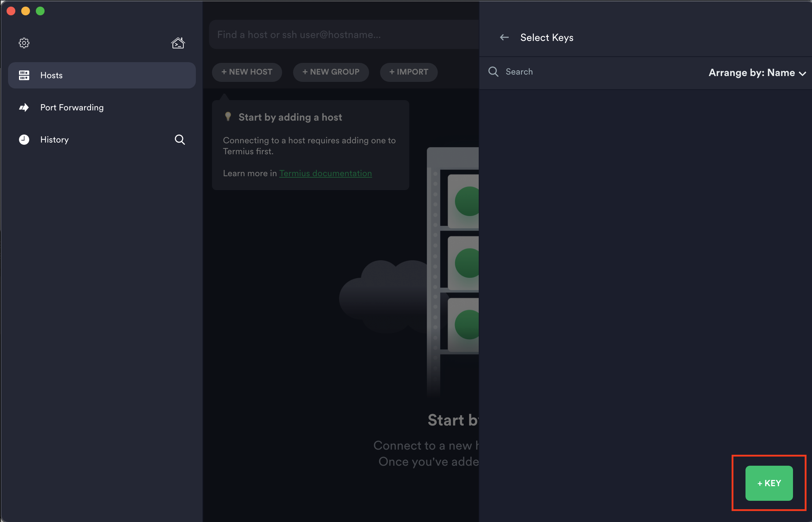Go back using Select Keys arrow
This screenshot has height=522, width=812.
pyautogui.click(x=504, y=37)
